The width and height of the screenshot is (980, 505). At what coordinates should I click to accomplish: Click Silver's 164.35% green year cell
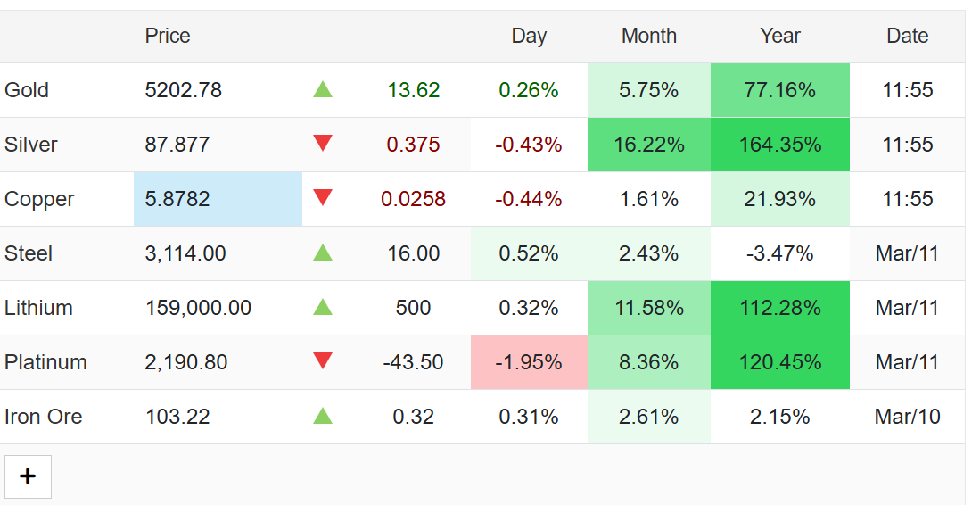coord(780,145)
